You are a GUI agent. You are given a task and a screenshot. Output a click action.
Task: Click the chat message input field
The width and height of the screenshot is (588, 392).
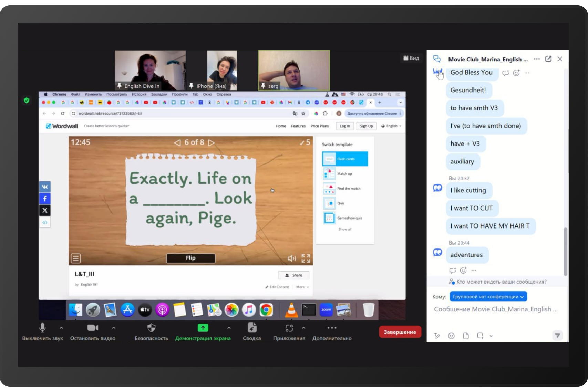[x=495, y=309]
